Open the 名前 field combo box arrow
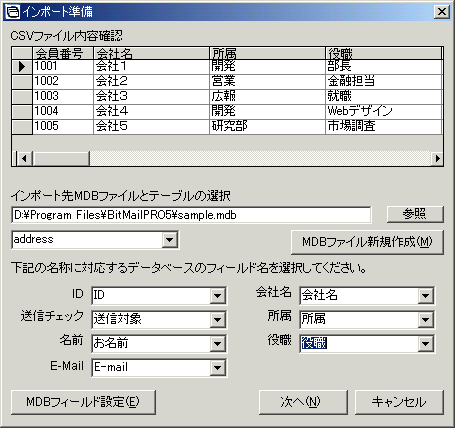Viewport: 455px width, 428px height. click(218, 344)
